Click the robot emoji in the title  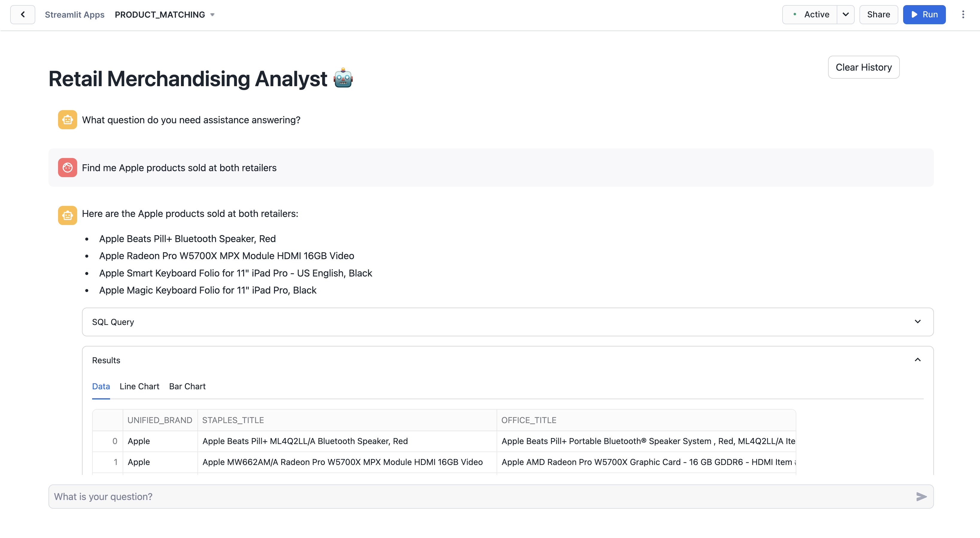point(343,78)
